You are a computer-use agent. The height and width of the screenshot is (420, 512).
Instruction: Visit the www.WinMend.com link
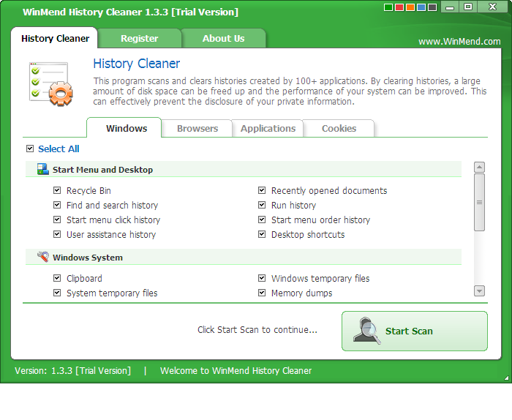459,42
